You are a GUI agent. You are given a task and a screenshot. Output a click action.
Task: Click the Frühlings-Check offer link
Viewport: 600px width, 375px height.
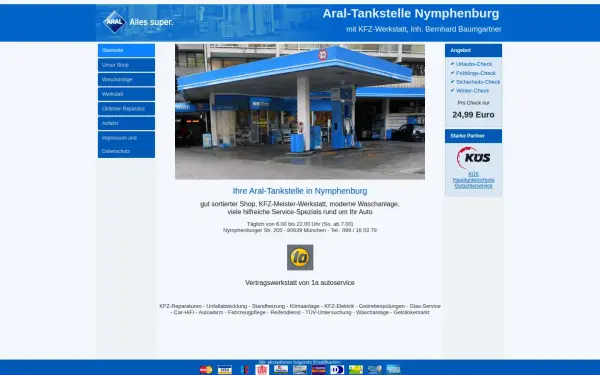coord(476,73)
